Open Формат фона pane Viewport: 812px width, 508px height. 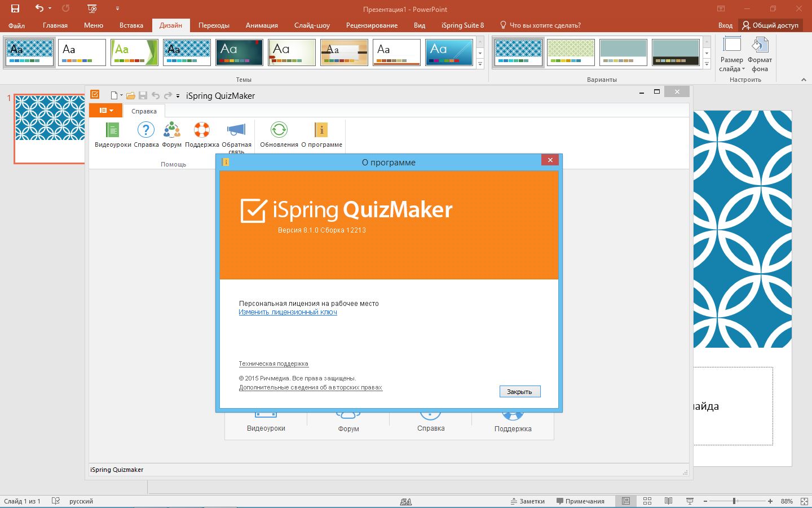pos(760,55)
